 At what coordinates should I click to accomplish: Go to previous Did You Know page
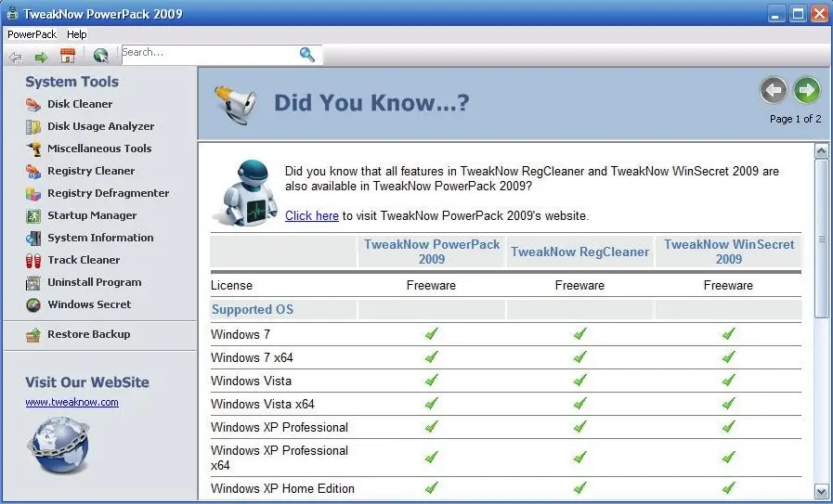click(x=773, y=90)
